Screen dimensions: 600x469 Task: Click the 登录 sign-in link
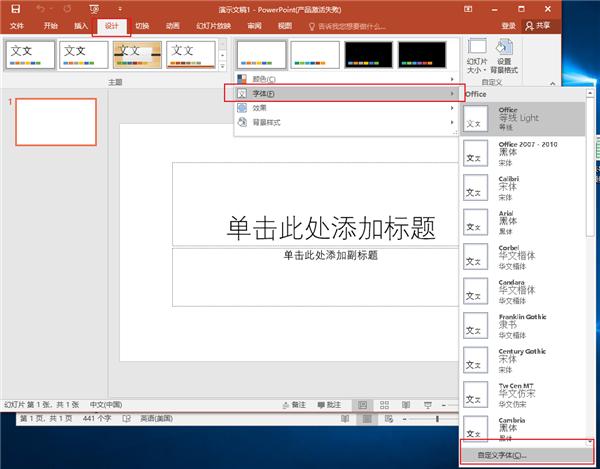509,26
